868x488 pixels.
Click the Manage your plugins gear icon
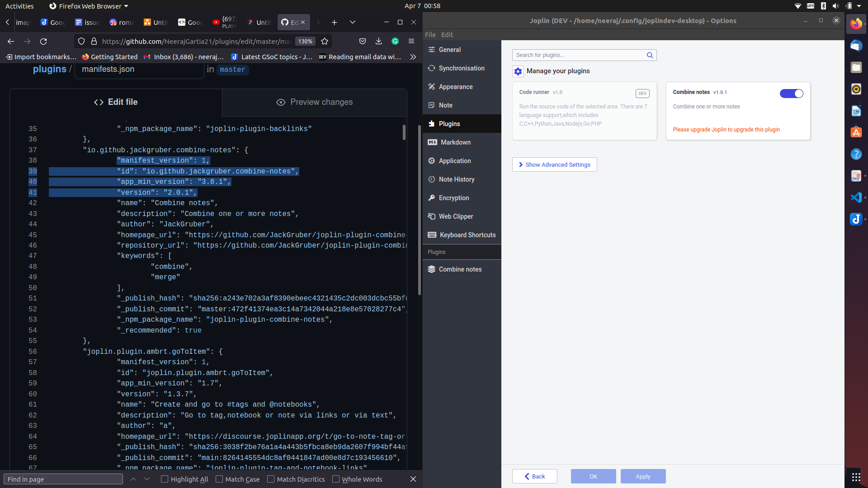(x=518, y=71)
